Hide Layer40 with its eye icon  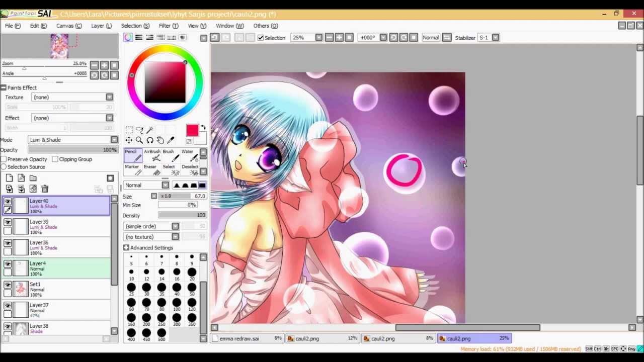pos(8,202)
